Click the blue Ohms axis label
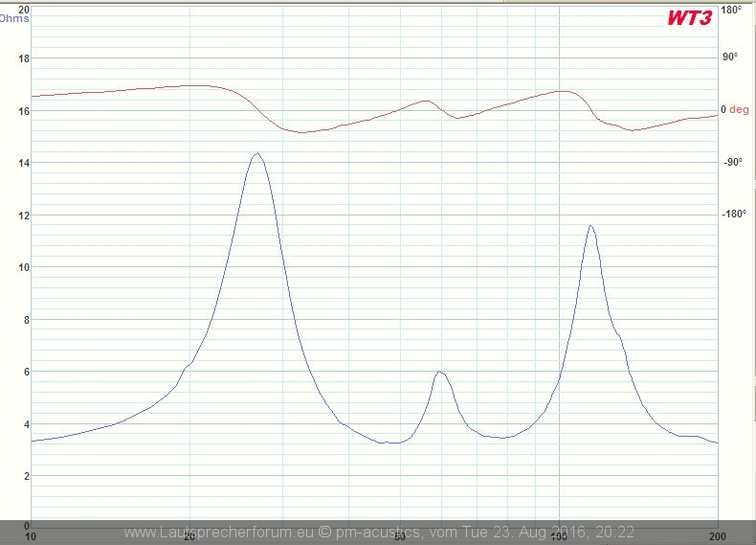Viewport: 756px width, 545px height. (14, 18)
